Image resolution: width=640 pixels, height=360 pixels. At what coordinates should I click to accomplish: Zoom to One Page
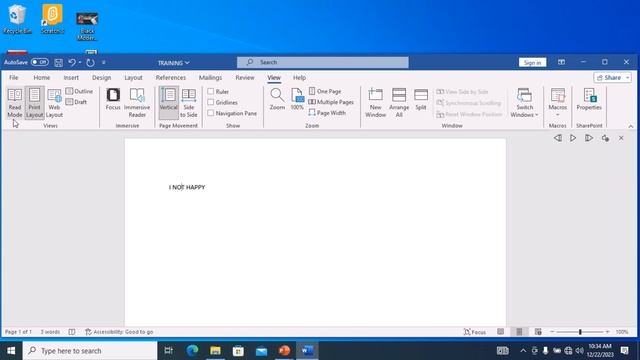point(325,91)
